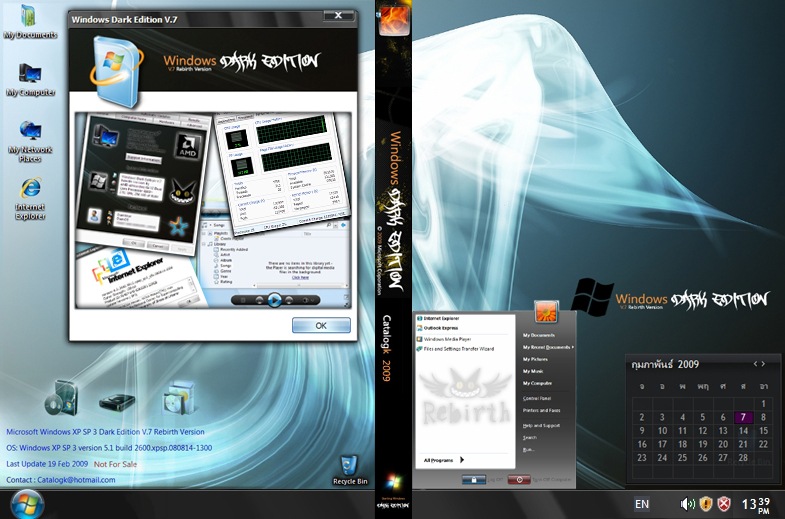
Task: Click the volume speaker tray icon
Action: (x=687, y=504)
